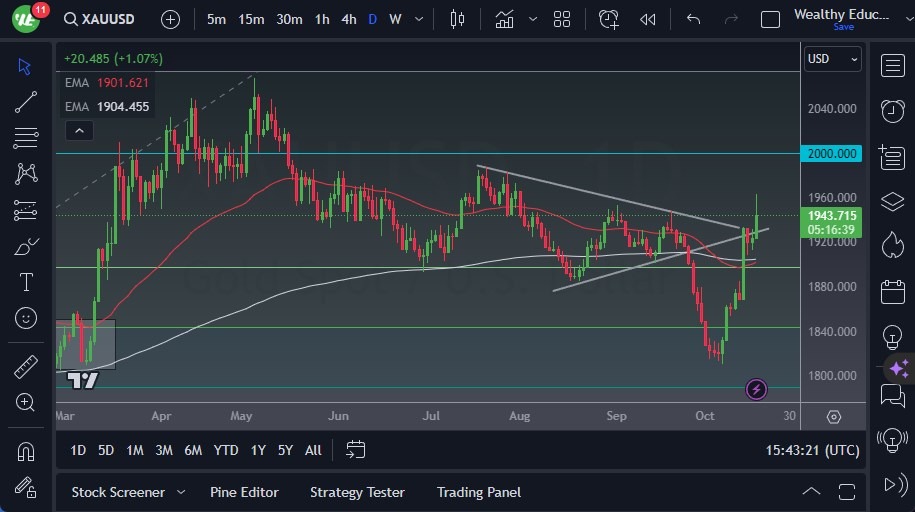The width and height of the screenshot is (915, 512).
Task: Select the cursor arrow tool
Action: pyautogui.click(x=25, y=67)
